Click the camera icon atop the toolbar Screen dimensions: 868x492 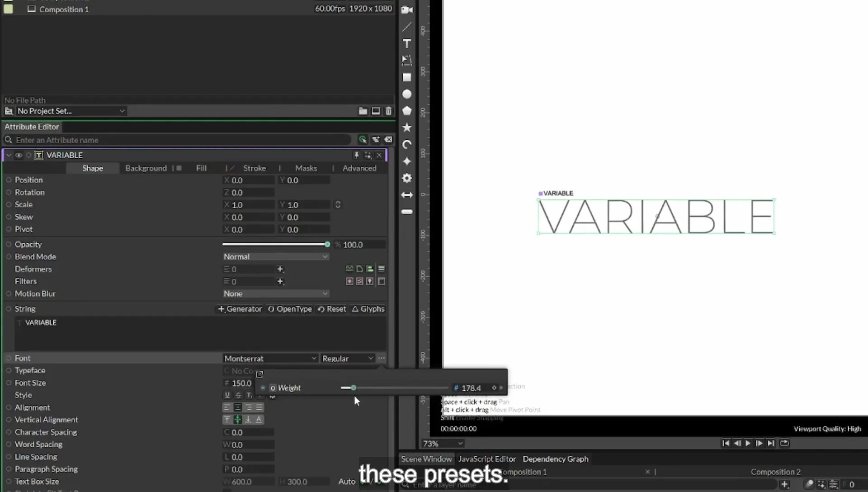click(407, 9)
